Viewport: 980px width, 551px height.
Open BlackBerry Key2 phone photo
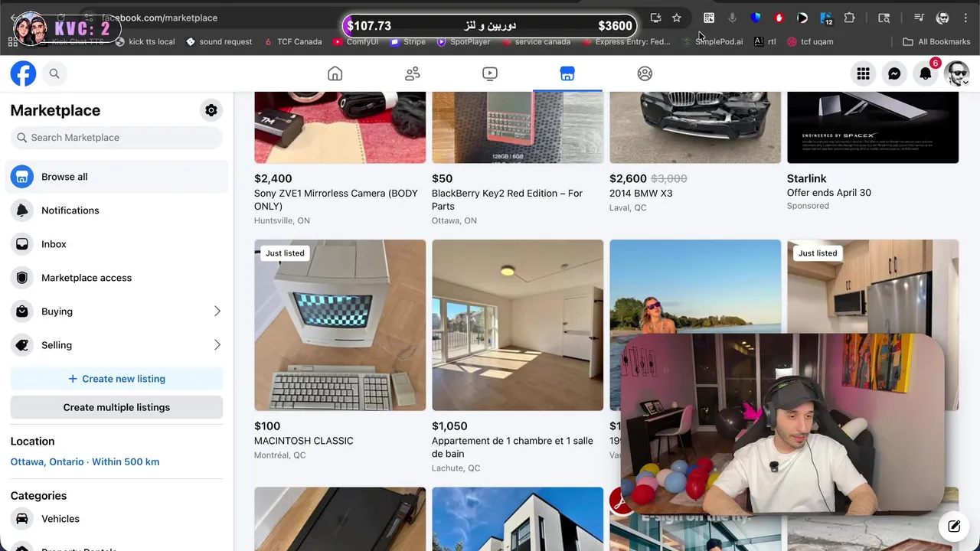[x=518, y=127]
